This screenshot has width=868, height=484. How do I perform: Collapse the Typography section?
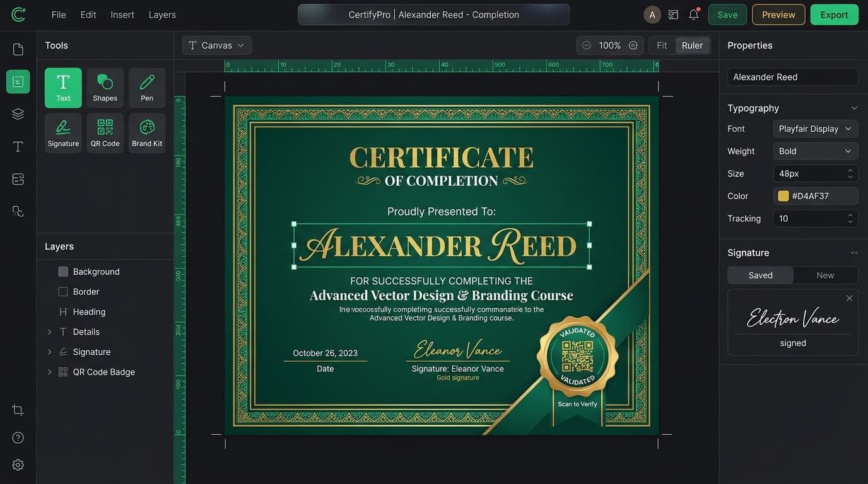pos(854,108)
